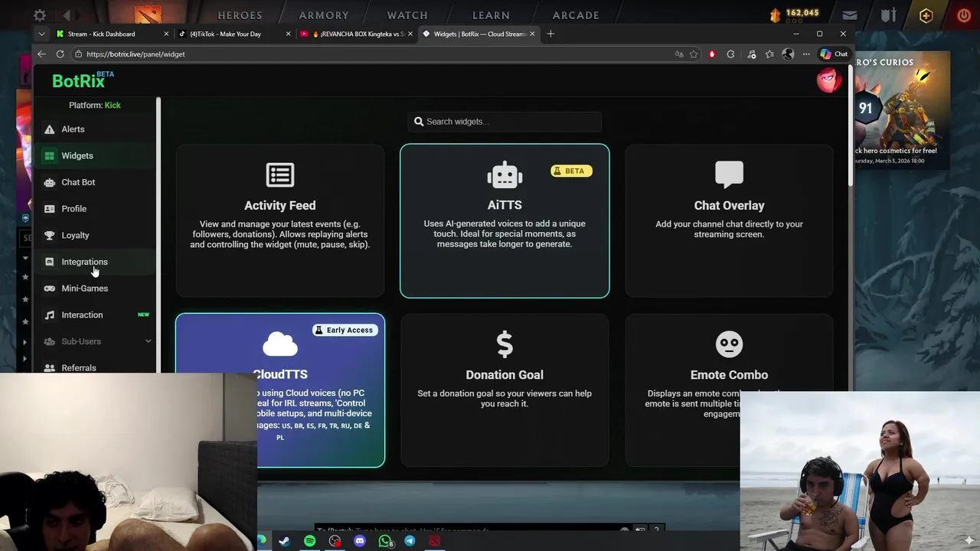Open WhatsApp from the taskbar
The width and height of the screenshot is (980, 551).
click(385, 541)
